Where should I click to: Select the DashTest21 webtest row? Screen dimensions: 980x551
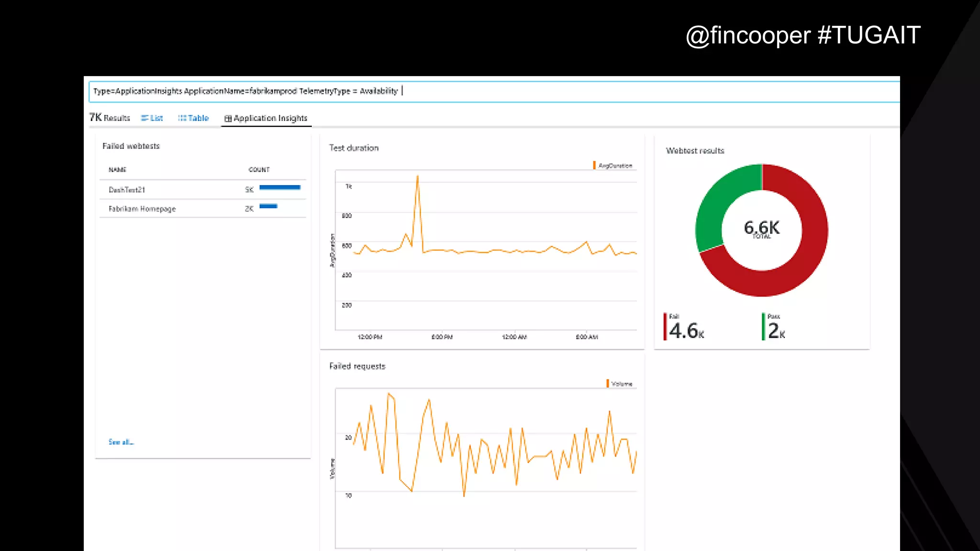tap(202, 190)
